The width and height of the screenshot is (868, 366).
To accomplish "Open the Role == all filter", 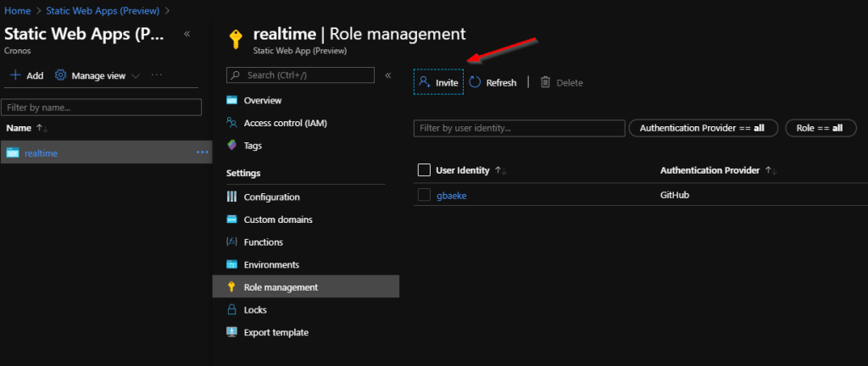I will coord(821,128).
